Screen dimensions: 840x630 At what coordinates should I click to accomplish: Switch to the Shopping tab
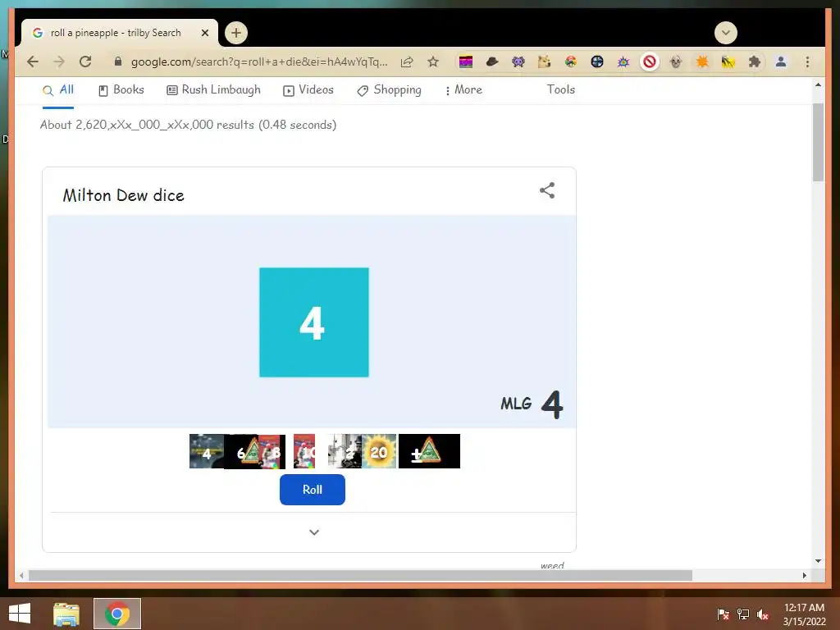pyautogui.click(x=389, y=90)
